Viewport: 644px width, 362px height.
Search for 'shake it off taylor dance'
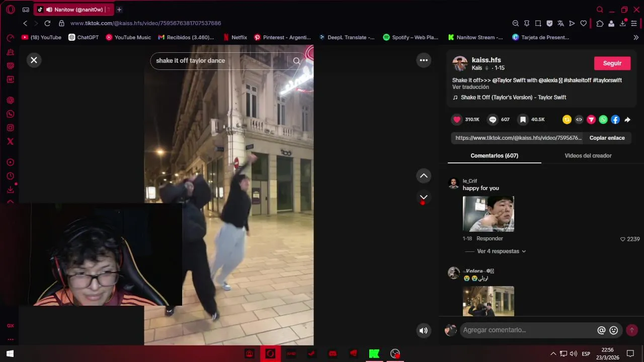pos(296,61)
